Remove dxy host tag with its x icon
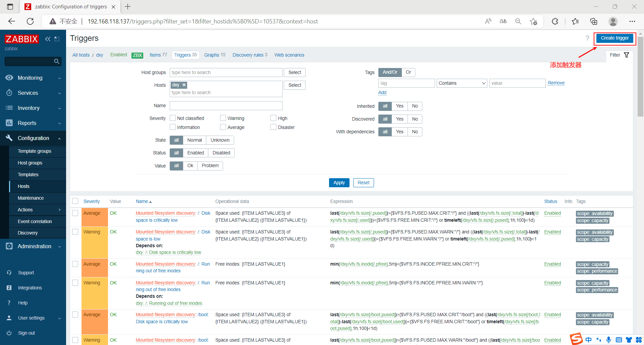The height and width of the screenshot is (345, 644). click(184, 85)
